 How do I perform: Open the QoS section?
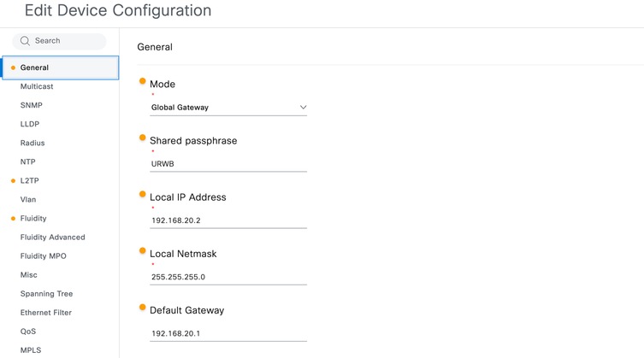[28, 332]
